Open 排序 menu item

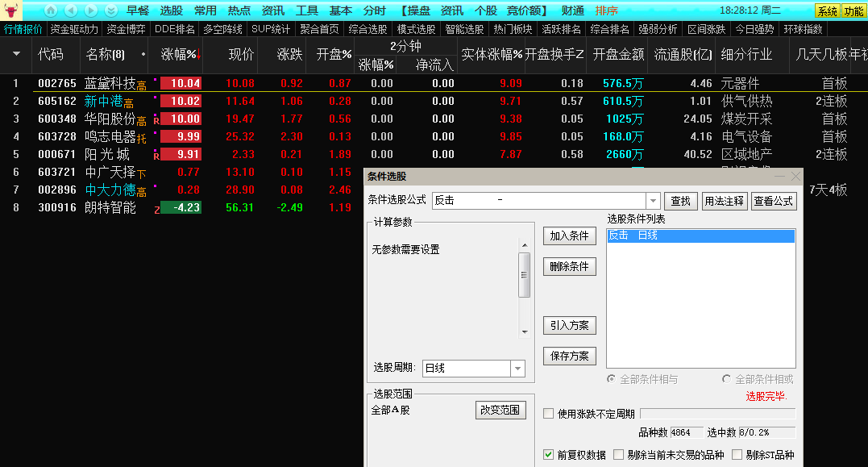coord(606,10)
